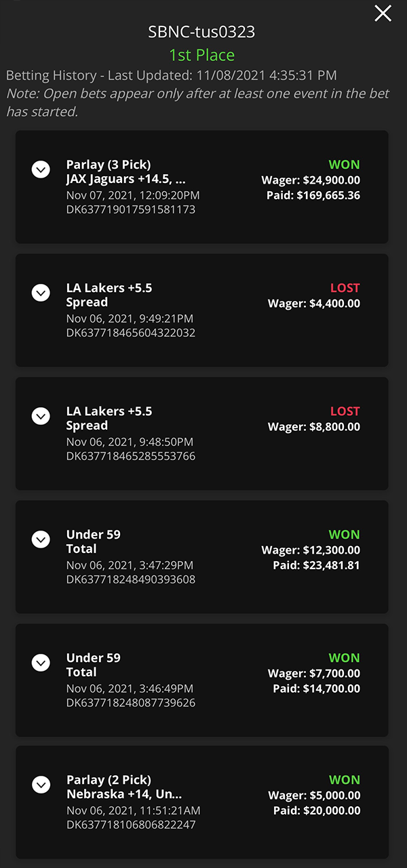The image size is (407, 868).
Task: Click the WON status on the $24,900 wager
Action: point(344,165)
